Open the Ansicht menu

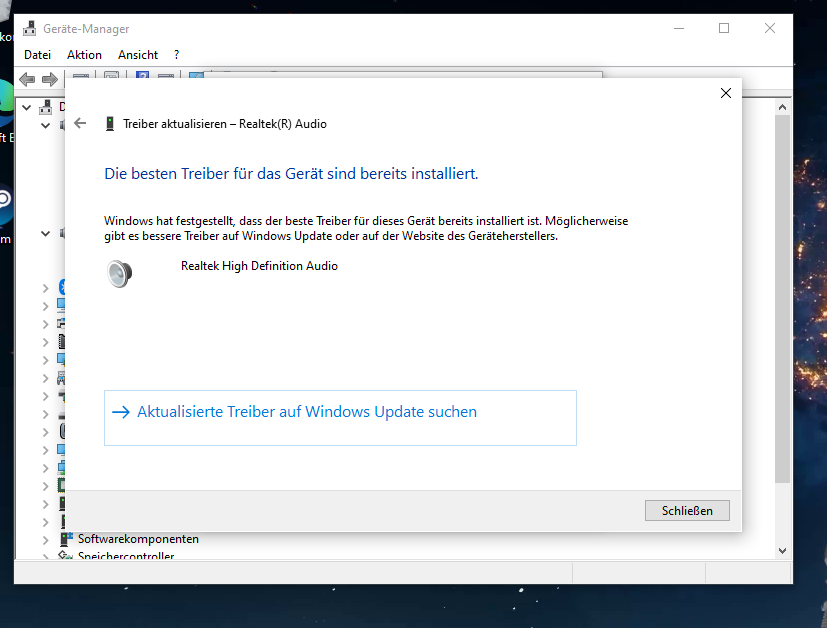point(138,55)
